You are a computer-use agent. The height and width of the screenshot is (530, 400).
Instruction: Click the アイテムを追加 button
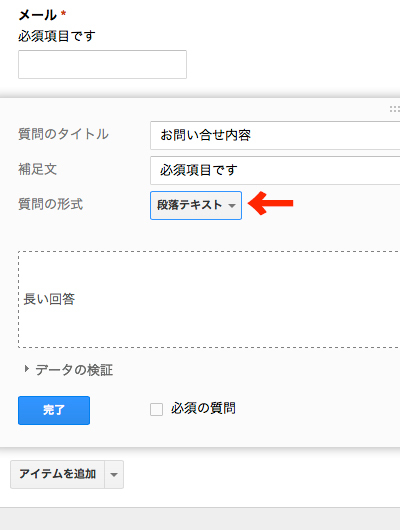[x=57, y=475]
